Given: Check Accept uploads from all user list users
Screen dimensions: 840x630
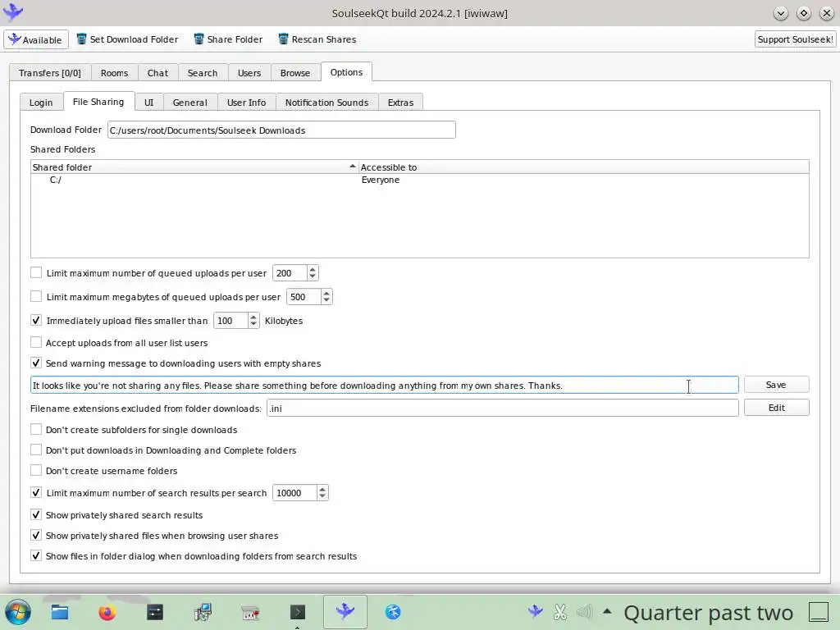Looking at the screenshot, I should pos(36,342).
